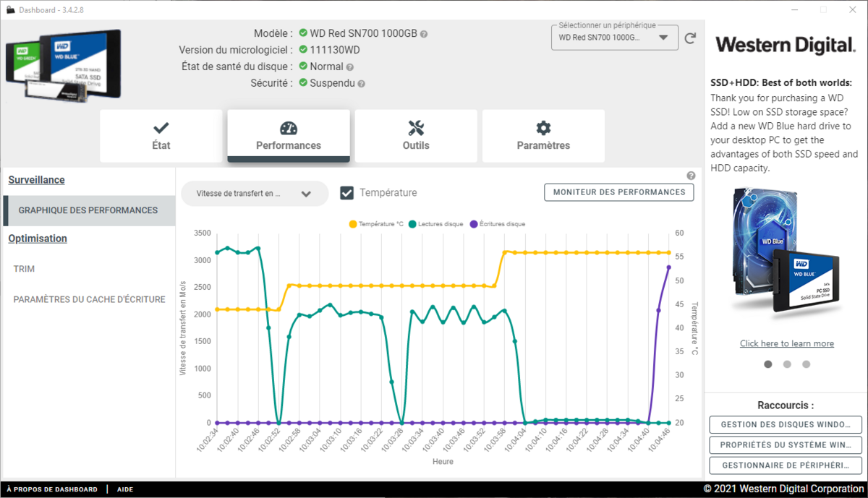Viewport: 868px width, 498px height.
Task: Open Gestion des disques Windows shortcut
Action: pos(786,424)
